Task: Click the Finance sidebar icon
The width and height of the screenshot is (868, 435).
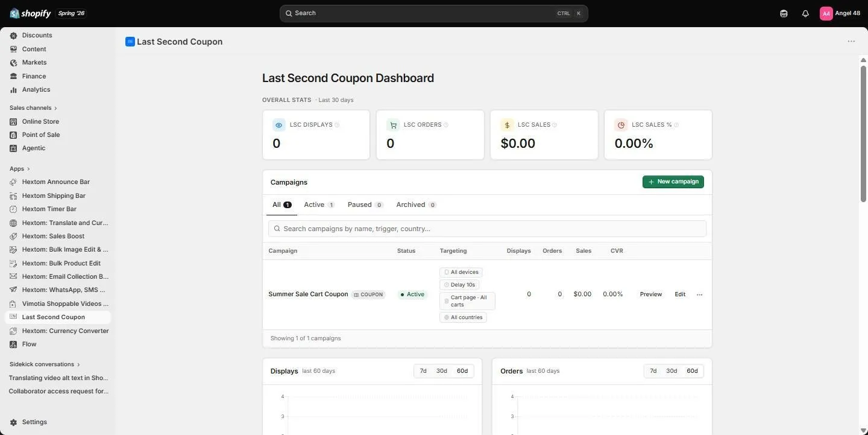Action: tap(13, 77)
